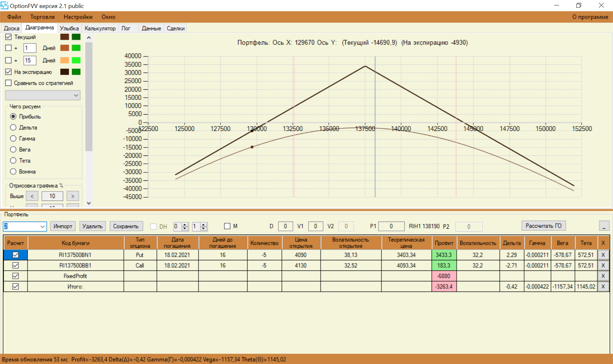Enable Сравнить со стратегией checkbox

pyautogui.click(x=9, y=83)
